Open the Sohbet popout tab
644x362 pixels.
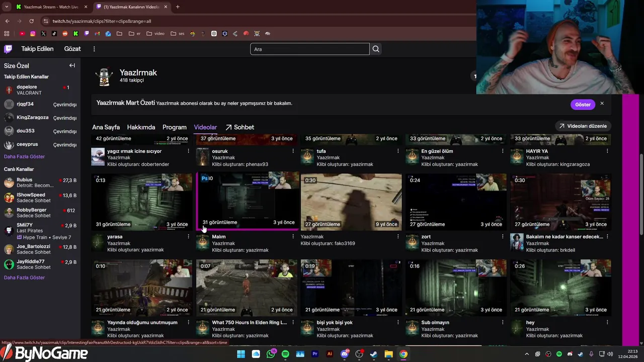click(x=239, y=127)
